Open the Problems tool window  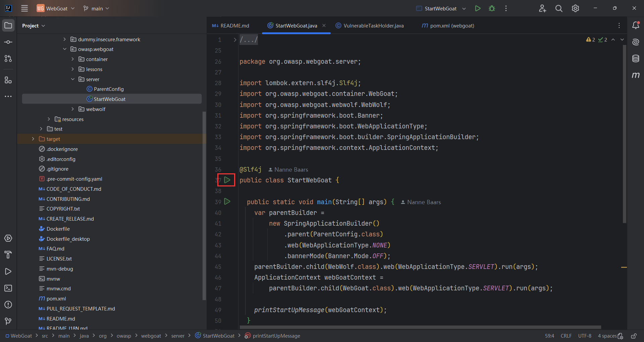(8, 305)
